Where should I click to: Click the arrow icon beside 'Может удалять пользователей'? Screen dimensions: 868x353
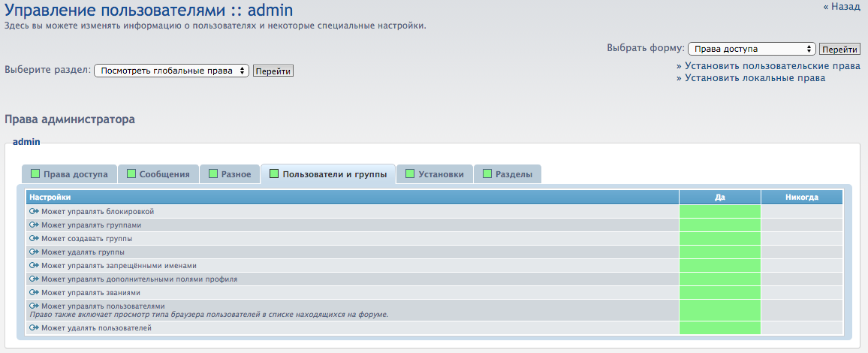tap(34, 328)
